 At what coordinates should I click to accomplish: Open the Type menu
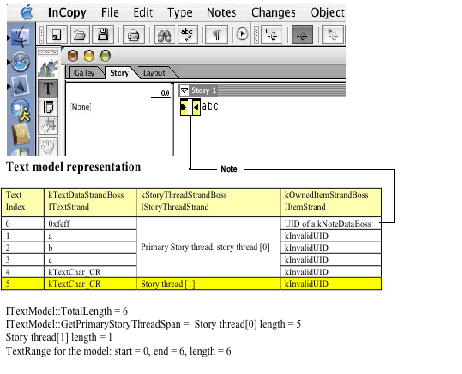[x=180, y=13]
